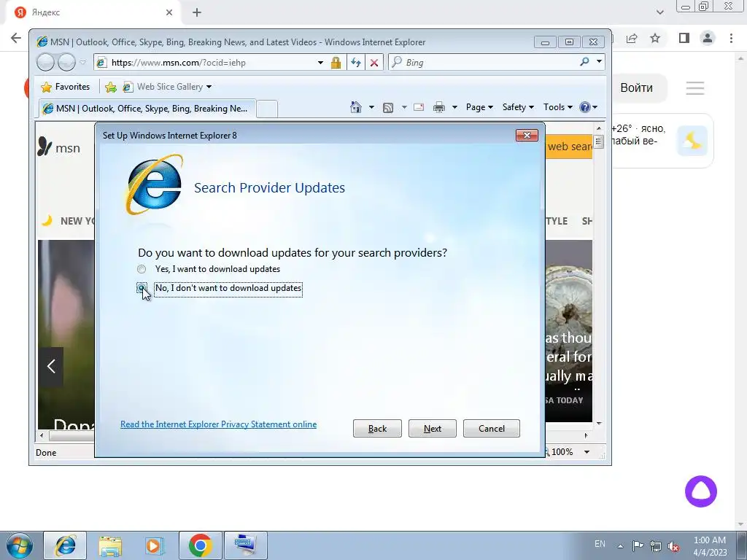Open the Chrome profile avatar icon
The width and height of the screenshot is (747, 560).
708,38
